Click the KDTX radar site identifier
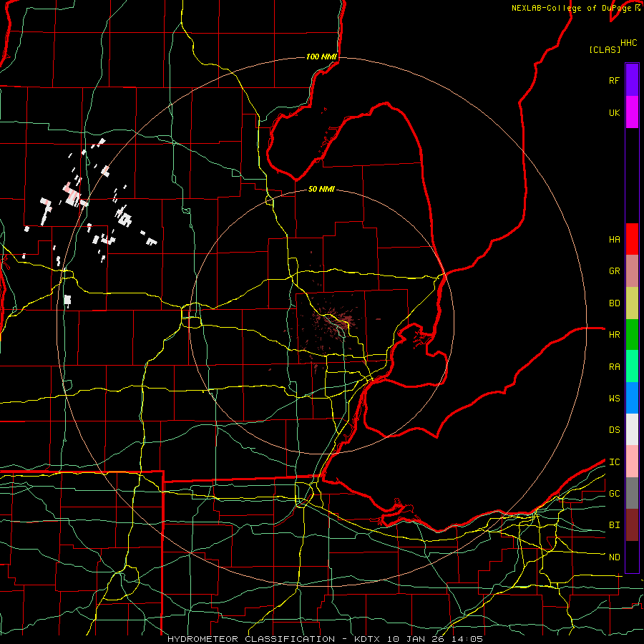 click(368, 639)
